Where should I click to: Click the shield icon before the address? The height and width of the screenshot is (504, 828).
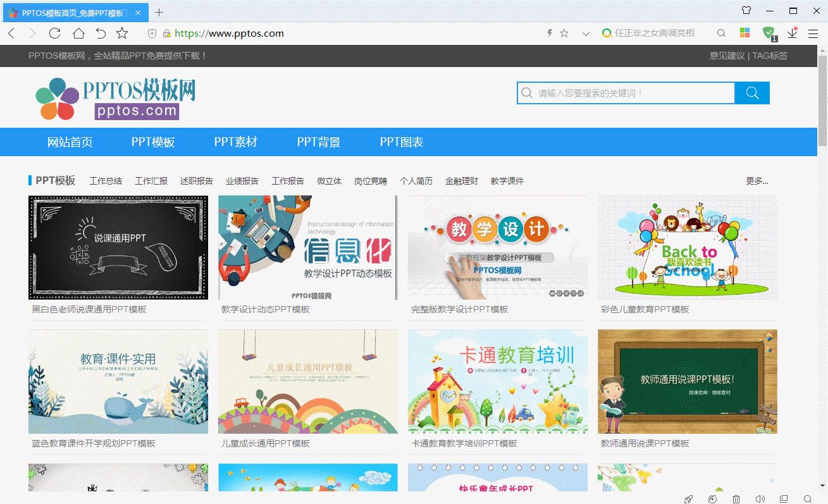[x=152, y=34]
